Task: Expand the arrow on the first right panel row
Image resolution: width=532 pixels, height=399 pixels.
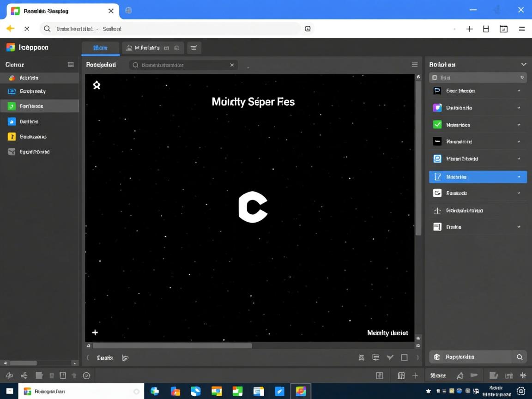Action: tap(519, 91)
